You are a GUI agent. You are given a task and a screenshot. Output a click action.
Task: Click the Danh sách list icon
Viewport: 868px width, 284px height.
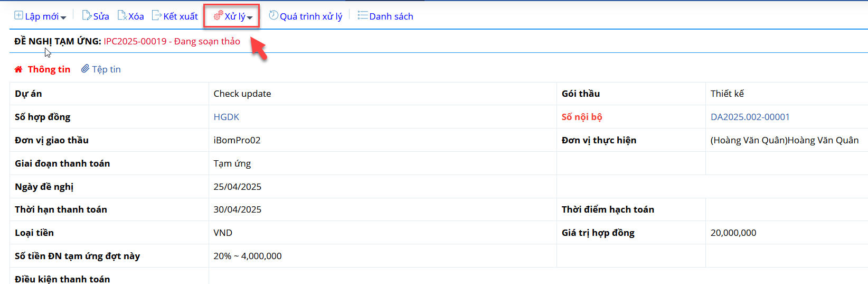(x=362, y=15)
